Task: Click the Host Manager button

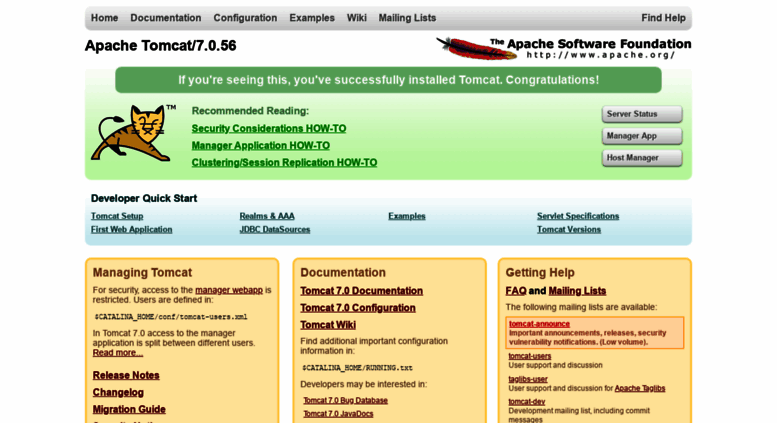Action: (642, 158)
